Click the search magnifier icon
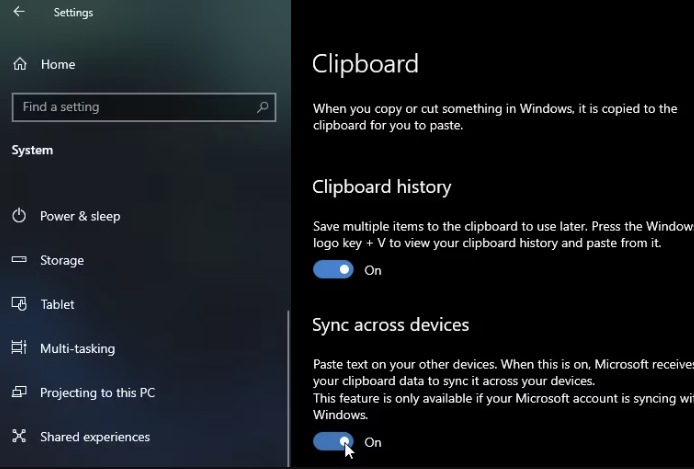The width and height of the screenshot is (694, 469). [262, 107]
